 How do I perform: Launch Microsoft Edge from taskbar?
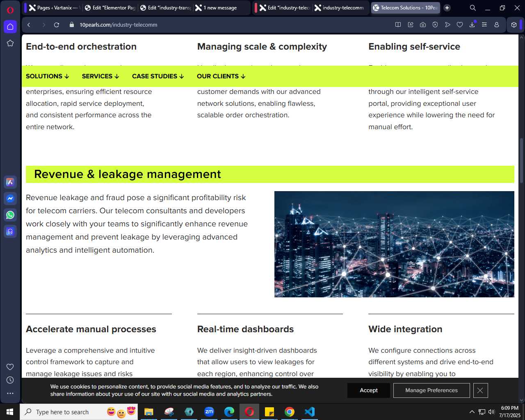[229, 412]
